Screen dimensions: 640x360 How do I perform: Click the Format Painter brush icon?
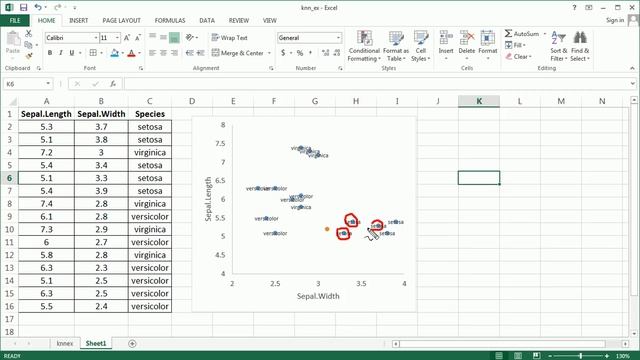click(29, 56)
